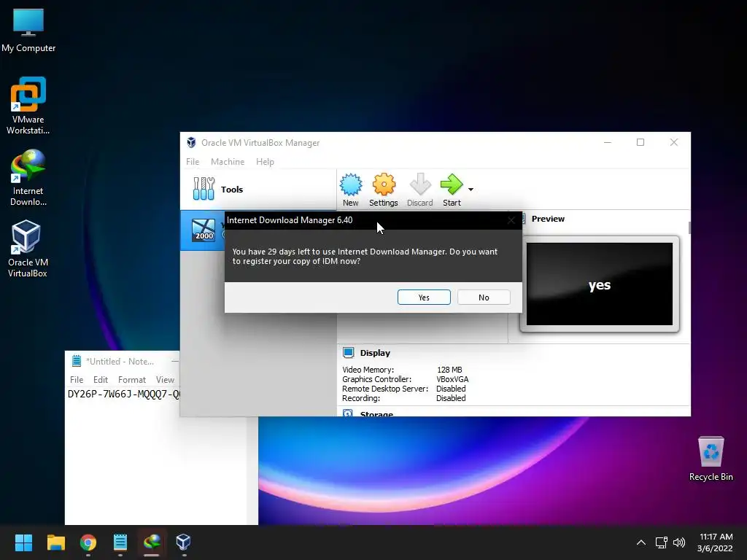The width and height of the screenshot is (747, 560).
Task: Switch to VirtualBox from taskbar
Action: 183,542
